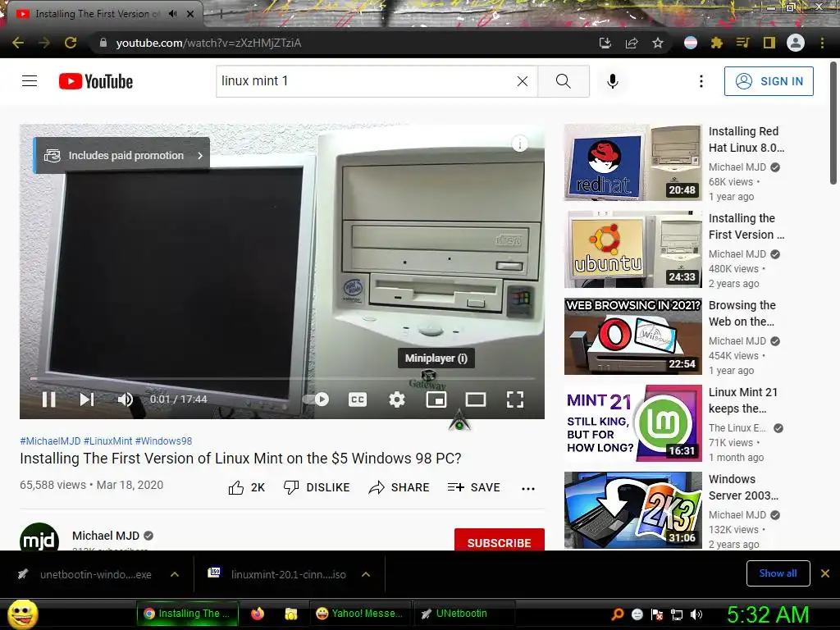Image resolution: width=840 pixels, height=630 pixels.
Task: Open media control icon in toolbar
Action: pos(742,43)
